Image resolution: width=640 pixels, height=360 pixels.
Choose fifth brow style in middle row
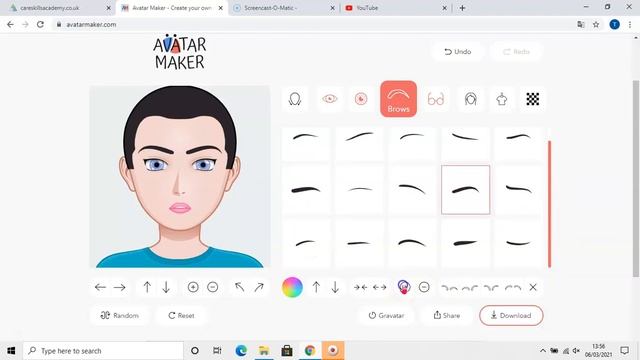[518, 190]
